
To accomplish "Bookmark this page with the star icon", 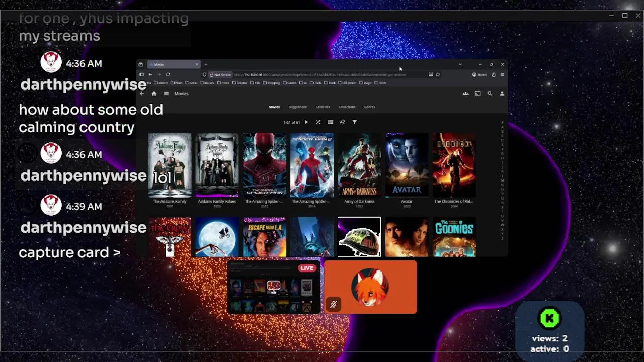I will click(438, 74).
